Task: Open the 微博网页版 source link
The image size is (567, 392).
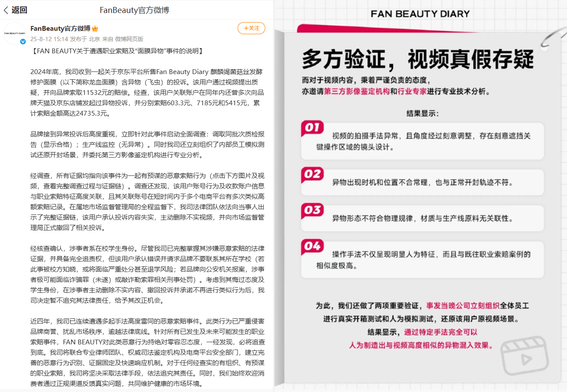Action: click(129, 39)
